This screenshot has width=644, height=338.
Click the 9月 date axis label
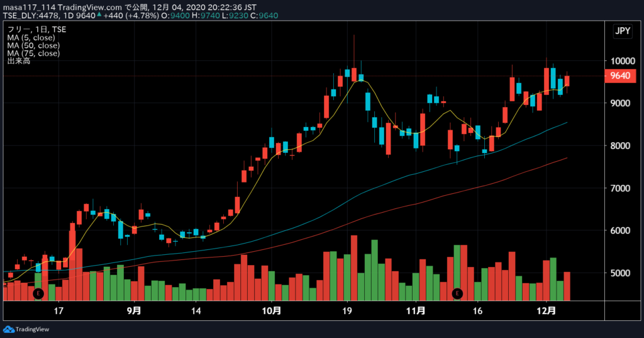point(135,310)
